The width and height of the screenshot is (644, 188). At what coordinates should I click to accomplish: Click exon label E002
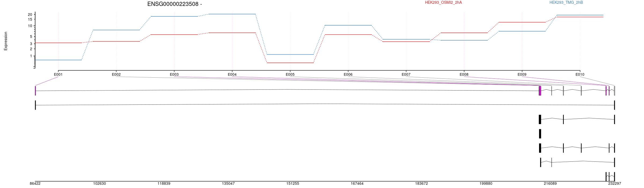coord(116,74)
